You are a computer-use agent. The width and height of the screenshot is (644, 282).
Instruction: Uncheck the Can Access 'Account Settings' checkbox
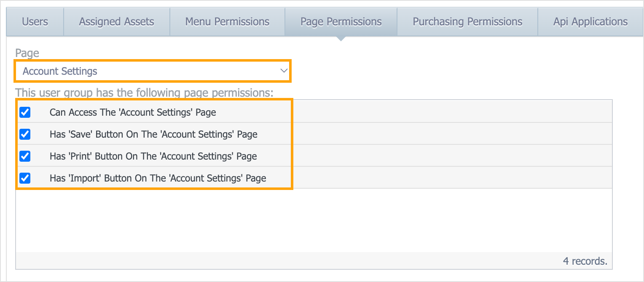click(x=25, y=112)
